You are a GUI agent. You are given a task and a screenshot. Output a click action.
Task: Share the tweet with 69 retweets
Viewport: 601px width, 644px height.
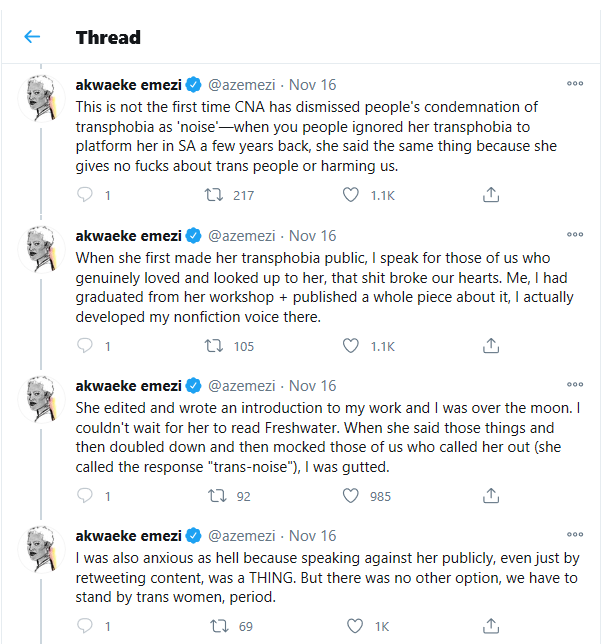click(x=491, y=626)
